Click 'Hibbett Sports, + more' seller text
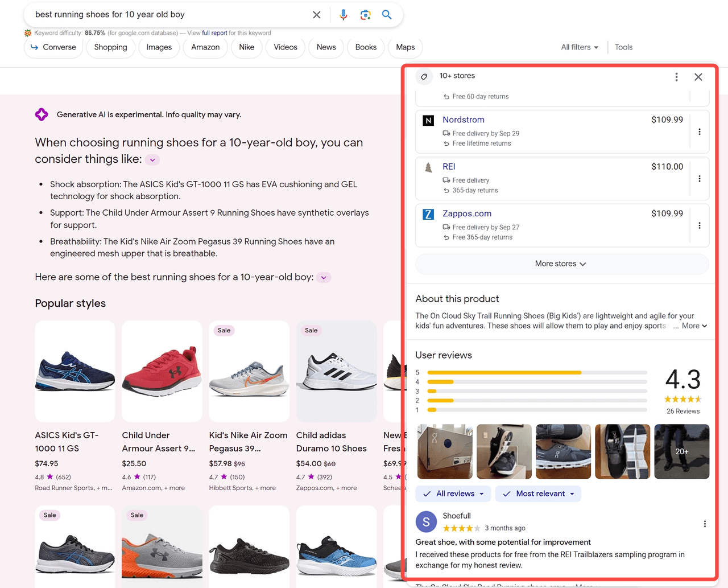The width and height of the screenshot is (728, 588). pyautogui.click(x=242, y=488)
